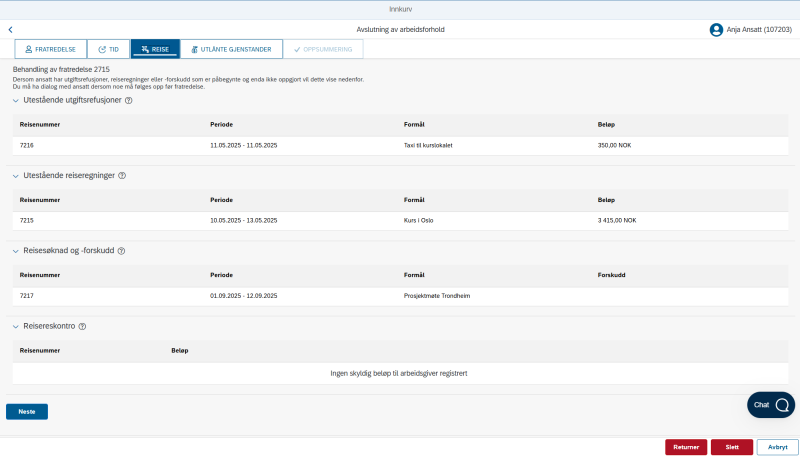800x456 pixels.
Task: Click the Avbryt button
Action: tap(778, 447)
